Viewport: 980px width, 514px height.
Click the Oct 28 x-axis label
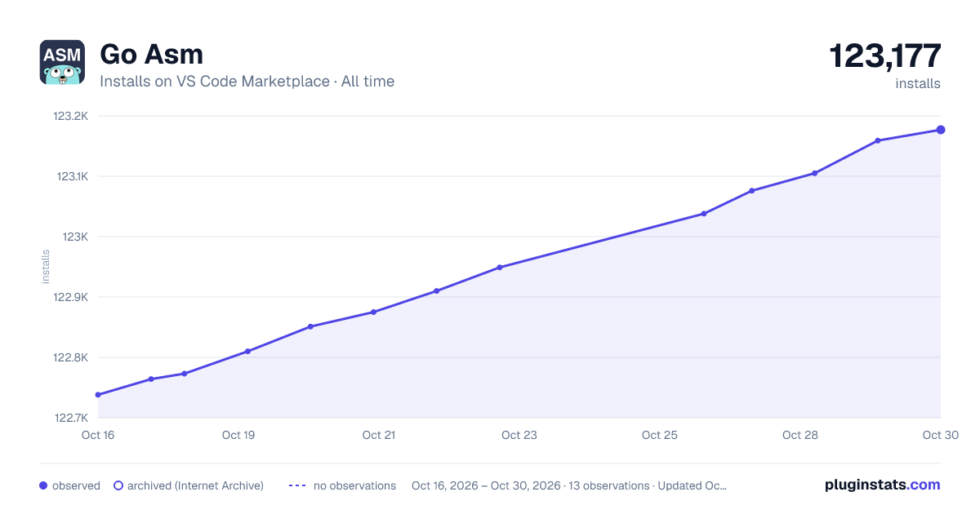[800, 435]
